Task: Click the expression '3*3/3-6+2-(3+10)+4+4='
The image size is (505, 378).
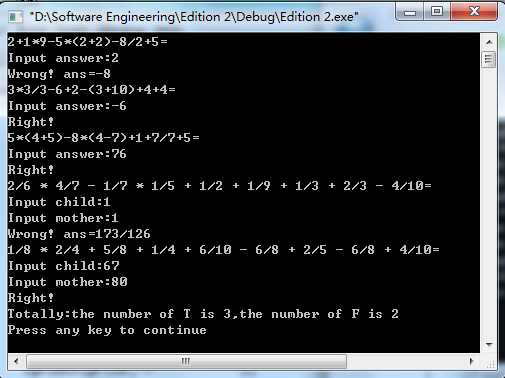Action: 92,90
